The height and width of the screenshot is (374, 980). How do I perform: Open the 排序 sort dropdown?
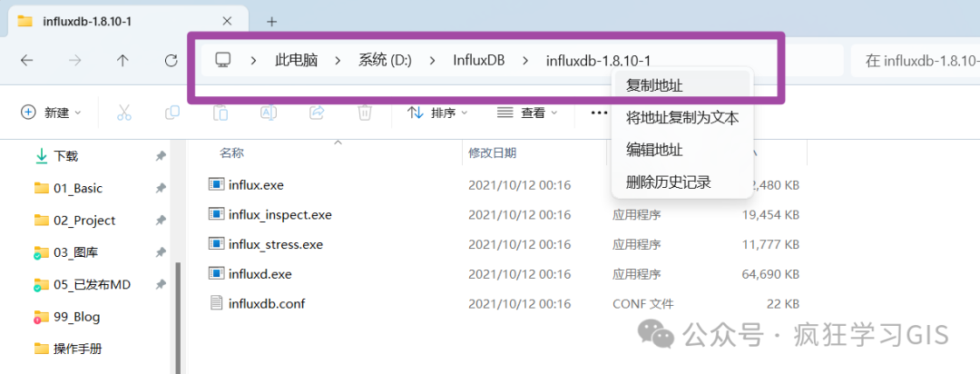click(437, 113)
